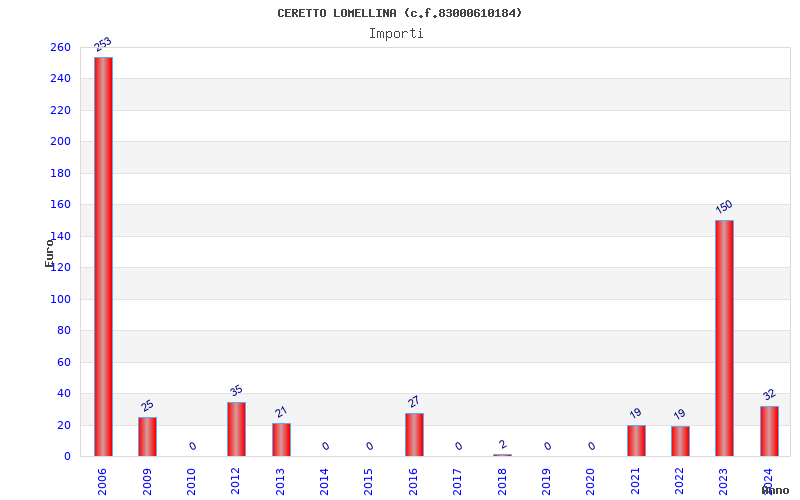800x500 pixels.
Task: Click the 220 y-axis tick label
Action: [x=60, y=110]
